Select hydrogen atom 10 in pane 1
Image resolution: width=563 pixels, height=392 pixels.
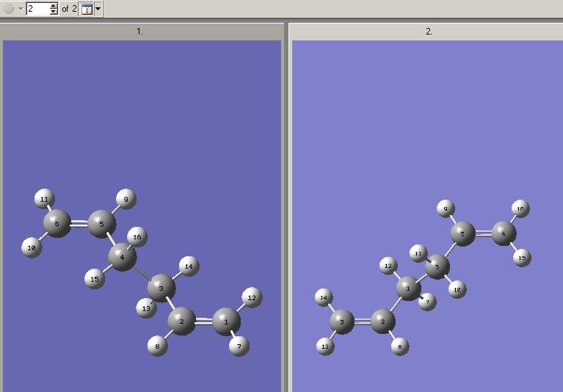pos(32,247)
